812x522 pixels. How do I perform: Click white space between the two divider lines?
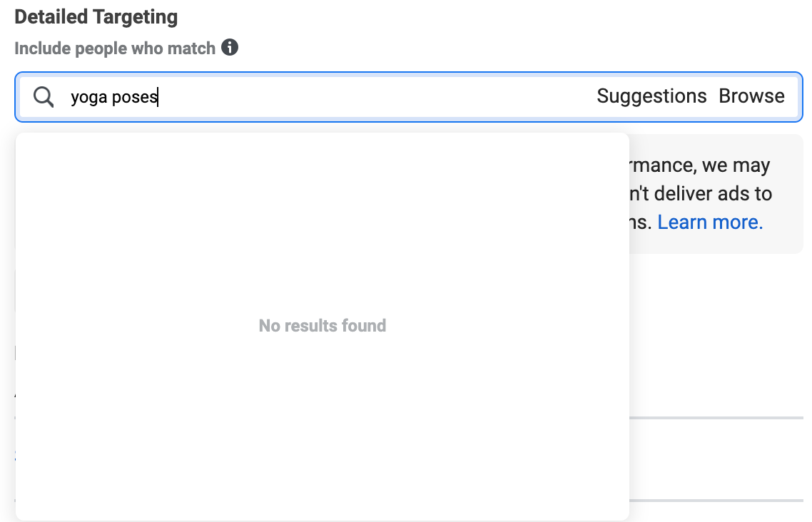716,459
